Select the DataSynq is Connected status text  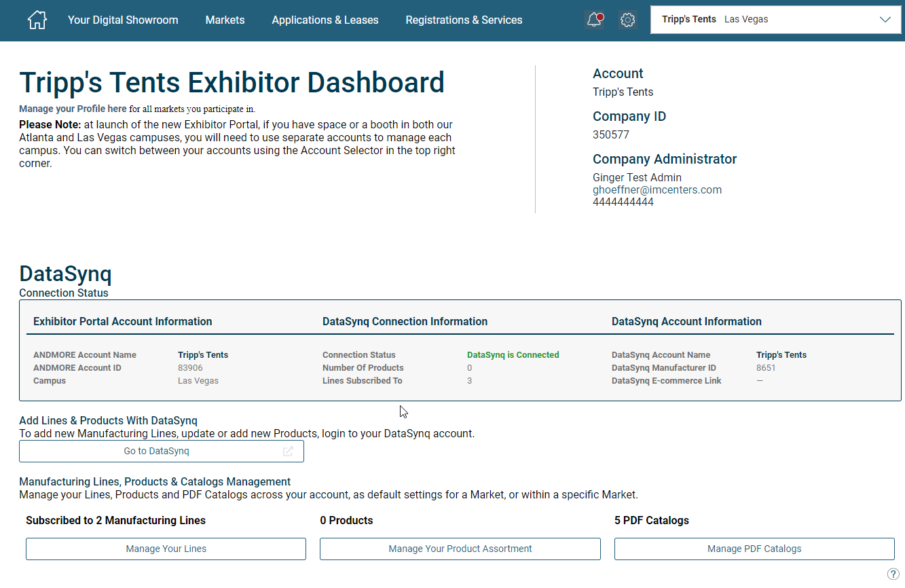coord(513,355)
